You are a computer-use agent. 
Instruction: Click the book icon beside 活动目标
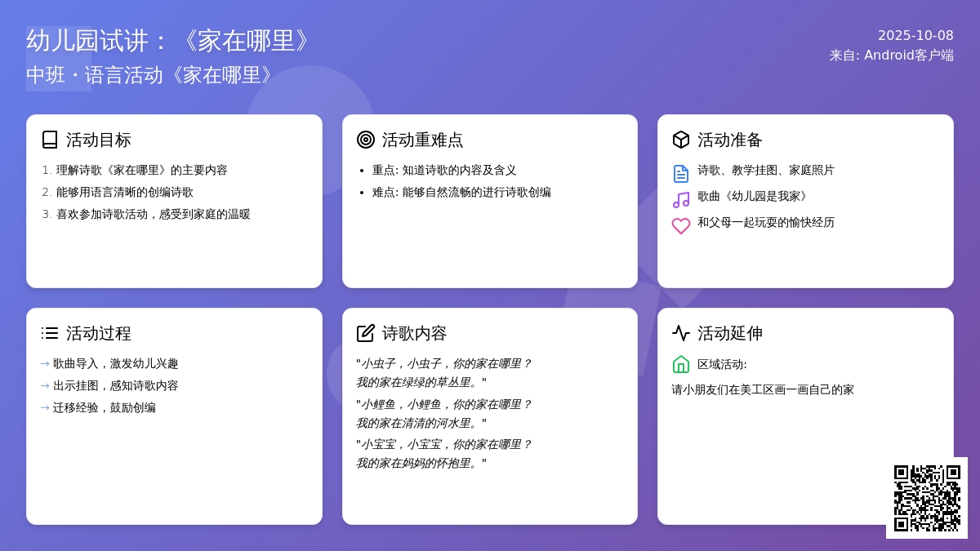click(50, 140)
